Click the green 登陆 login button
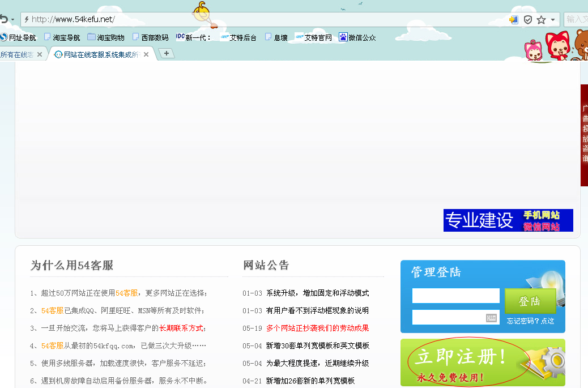 pos(530,301)
